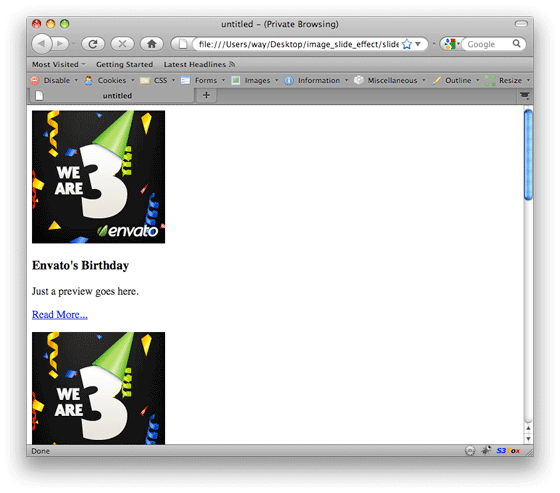Click the Done status text
The width and height of the screenshot is (560, 493).
click(40, 451)
